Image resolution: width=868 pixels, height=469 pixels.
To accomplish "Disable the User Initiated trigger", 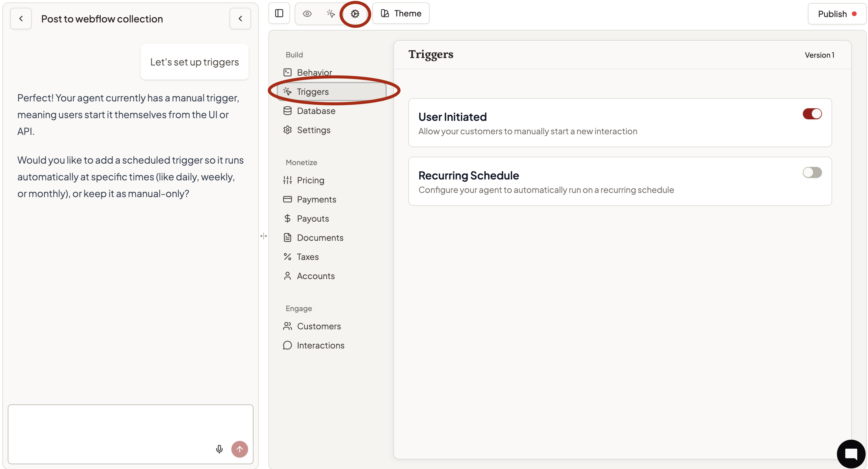I will [812, 114].
